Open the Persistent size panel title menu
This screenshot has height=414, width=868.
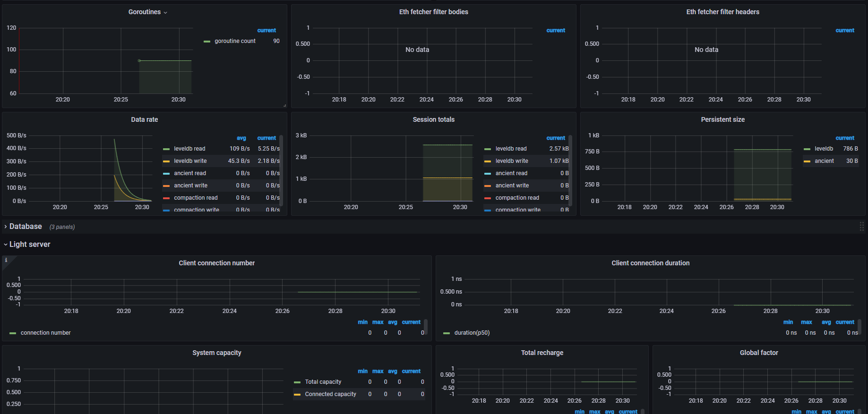(x=722, y=119)
